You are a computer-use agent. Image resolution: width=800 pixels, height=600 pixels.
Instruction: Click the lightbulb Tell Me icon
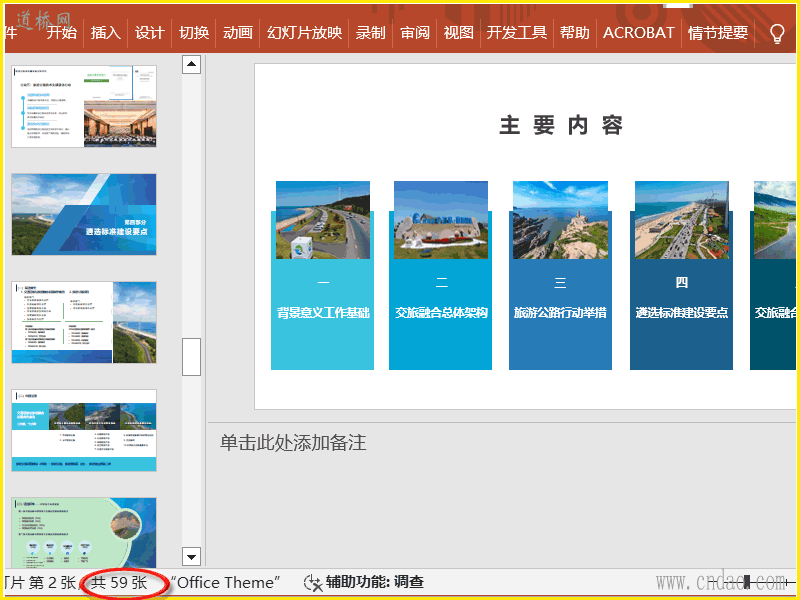coord(777,34)
